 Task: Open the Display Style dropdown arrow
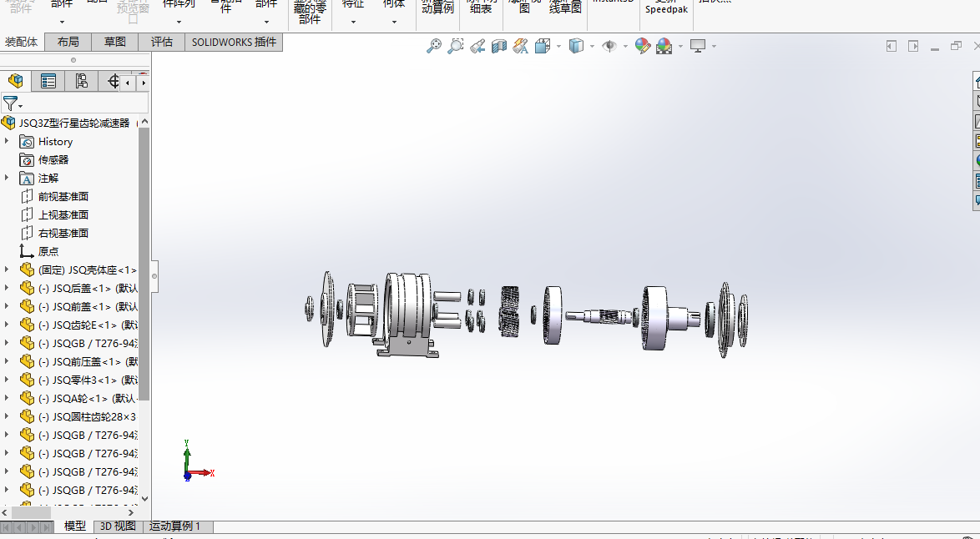click(x=591, y=46)
